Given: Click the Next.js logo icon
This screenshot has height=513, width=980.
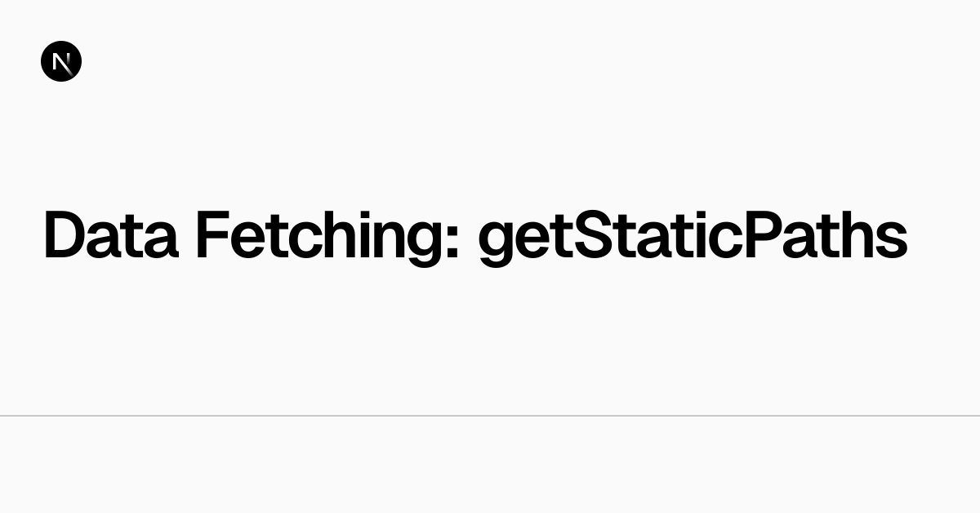Looking at the screenshot, I should point(61,62).
